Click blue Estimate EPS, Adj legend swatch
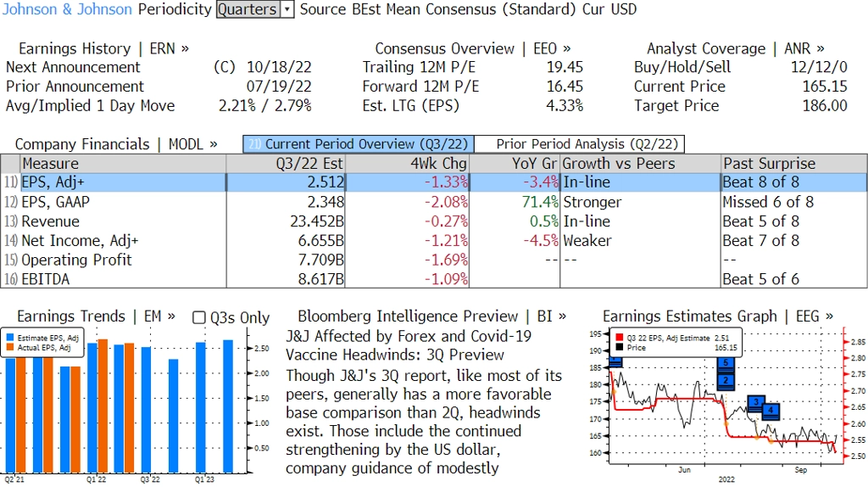The width and height of the screenshot is (868, 487). coord(10,338)
